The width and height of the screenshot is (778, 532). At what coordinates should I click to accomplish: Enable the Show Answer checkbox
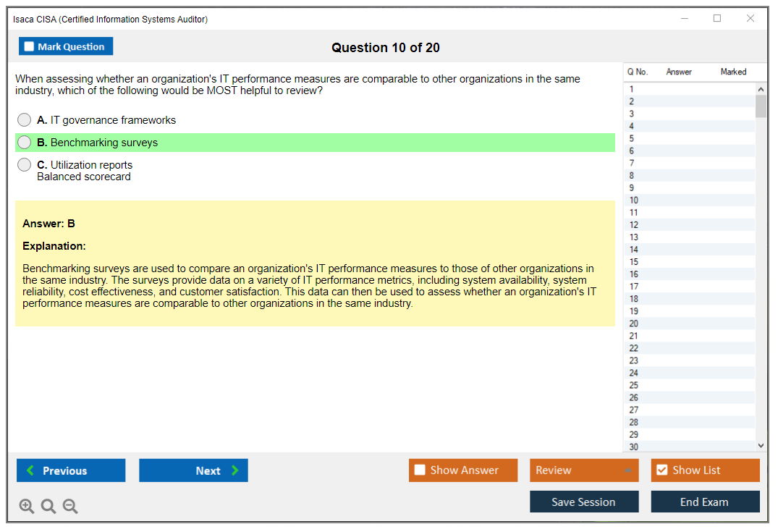(x=420, y=470)
